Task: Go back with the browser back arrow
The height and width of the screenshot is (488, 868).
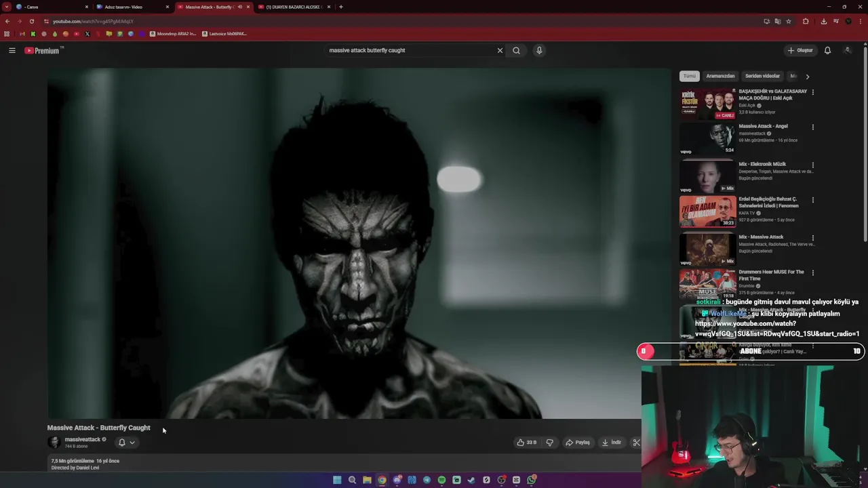Action: point(7,21)
